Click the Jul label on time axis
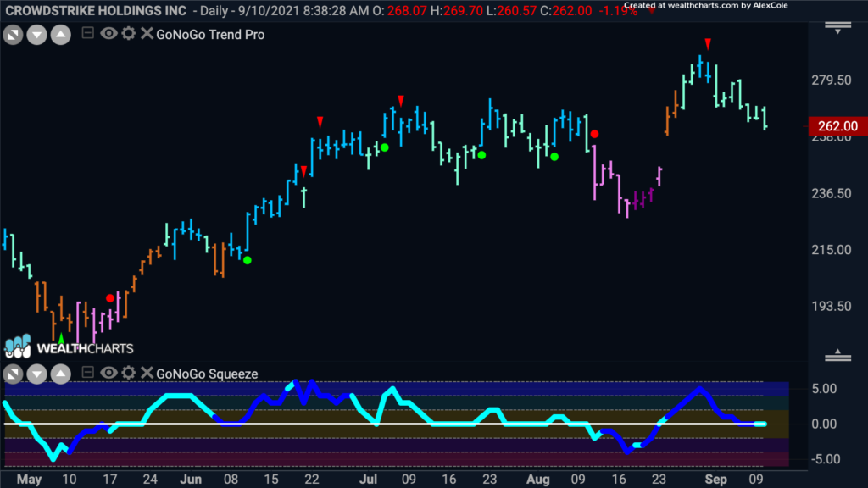This screenshot has height=488, width=868. point(368,480)
